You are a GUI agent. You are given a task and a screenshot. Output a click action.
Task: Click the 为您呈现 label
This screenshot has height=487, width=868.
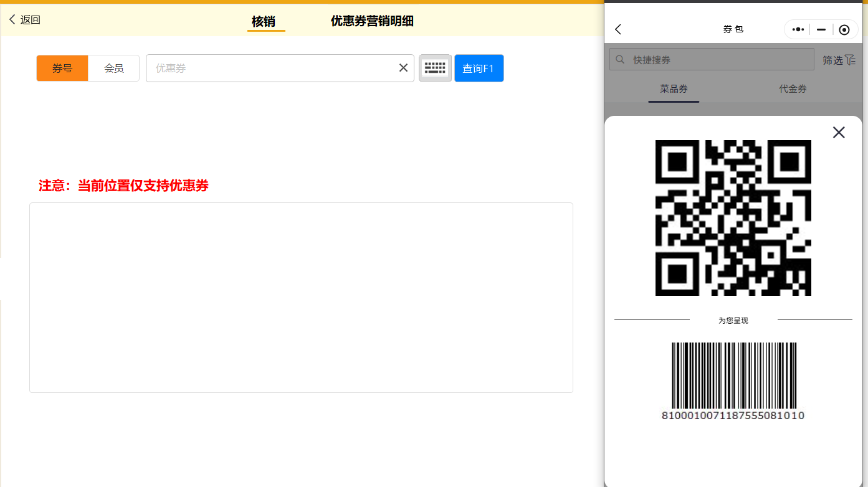tap(733, 320)
